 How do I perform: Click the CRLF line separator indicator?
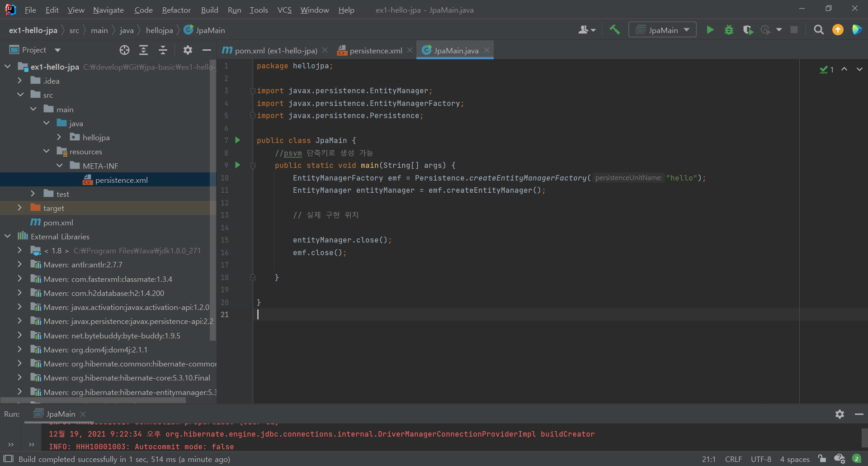pos(733,459)
